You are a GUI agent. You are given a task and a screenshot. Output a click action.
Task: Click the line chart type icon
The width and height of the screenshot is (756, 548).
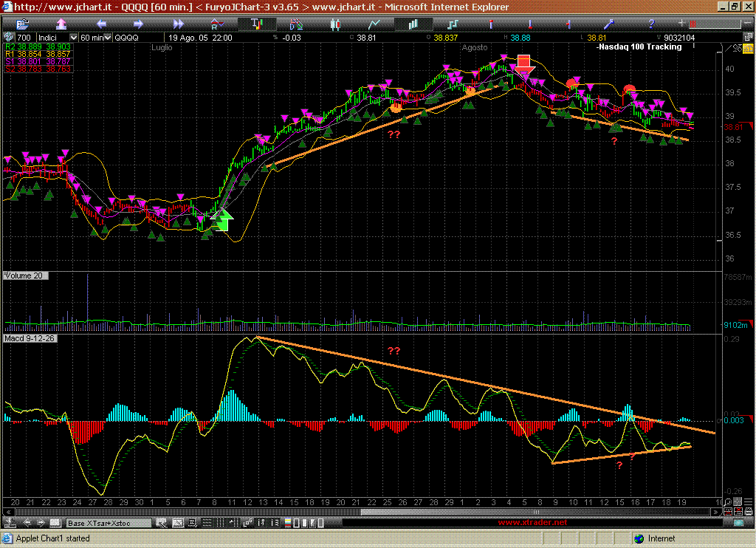[x=375, y=24]
